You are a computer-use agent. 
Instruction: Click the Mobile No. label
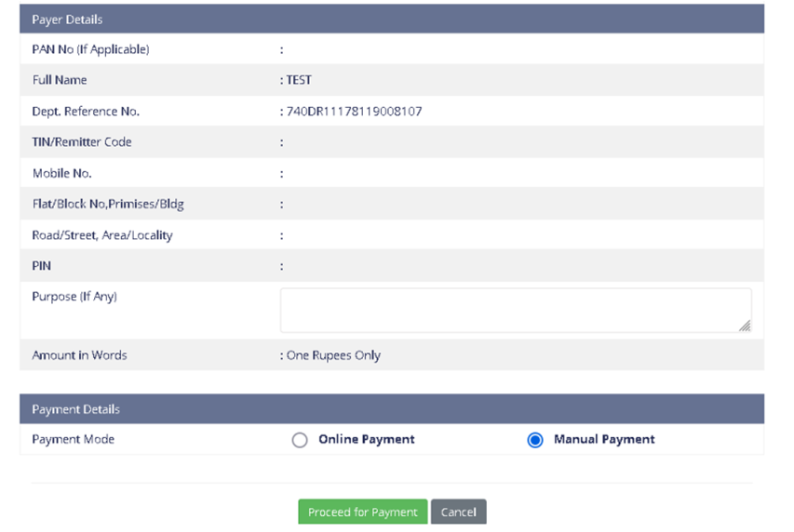click(x=61, y=174)
